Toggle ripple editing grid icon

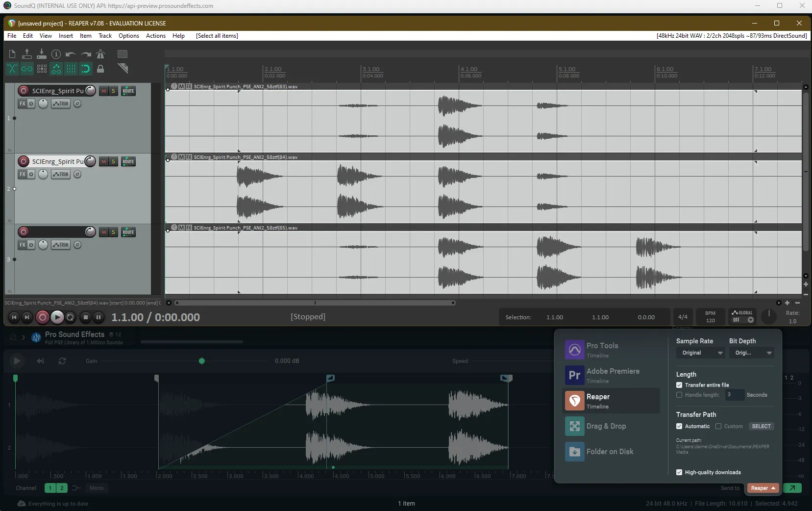[x=42, y=69]
